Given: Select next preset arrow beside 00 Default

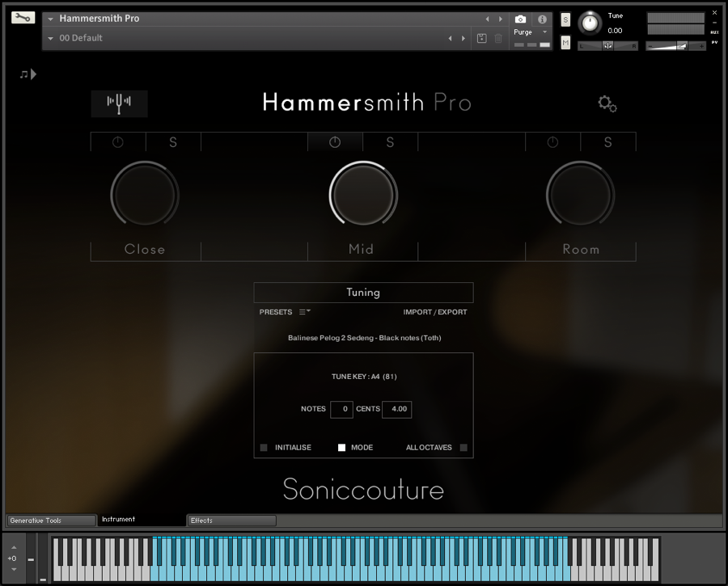Looking at the screenshot, I should click(463, 39).
